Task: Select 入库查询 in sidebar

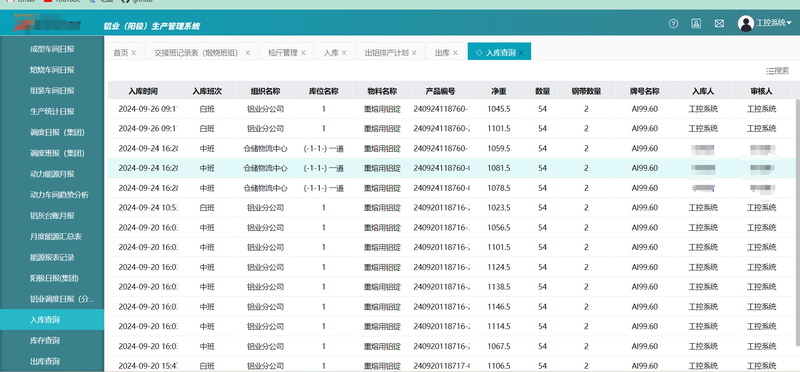Action: 52,320
